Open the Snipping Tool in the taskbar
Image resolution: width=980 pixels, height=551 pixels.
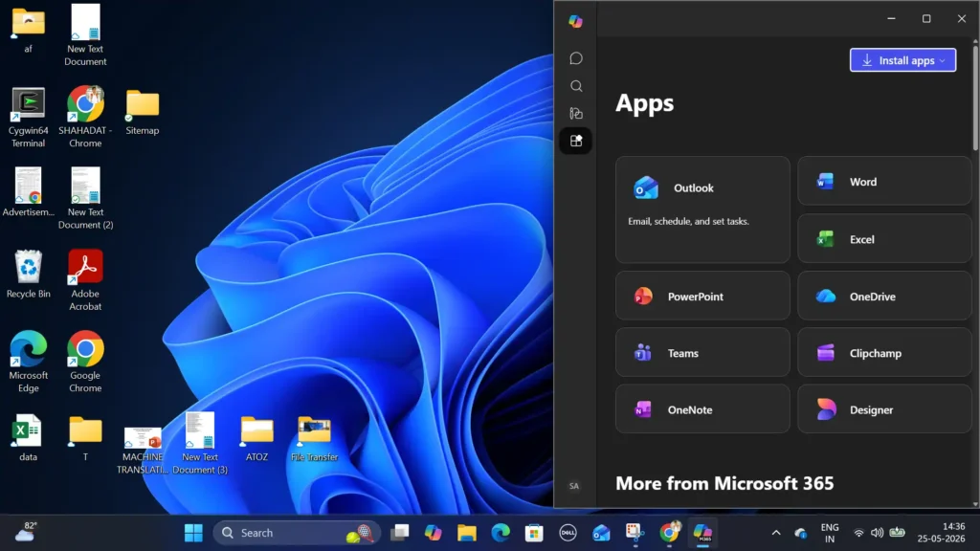click(635, 533)
